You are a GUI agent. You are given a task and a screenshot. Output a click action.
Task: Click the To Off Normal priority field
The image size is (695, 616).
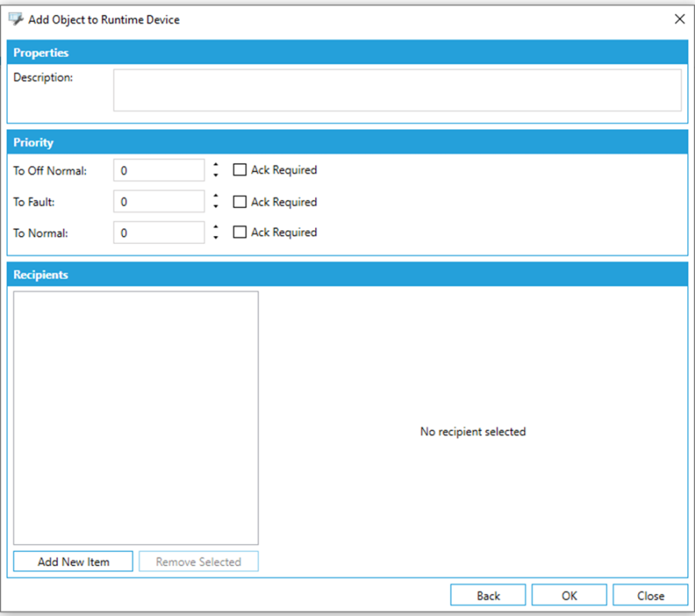tap(159, 170)
